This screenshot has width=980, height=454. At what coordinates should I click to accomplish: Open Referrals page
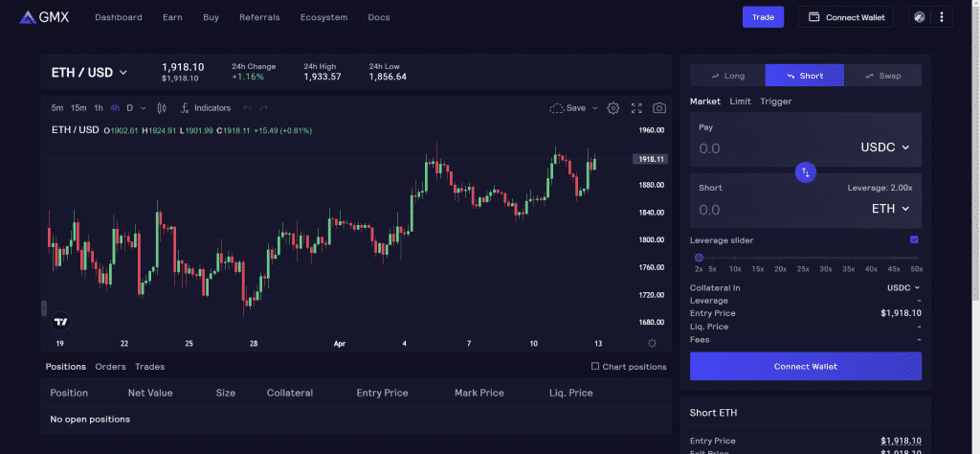coord(259,17)
